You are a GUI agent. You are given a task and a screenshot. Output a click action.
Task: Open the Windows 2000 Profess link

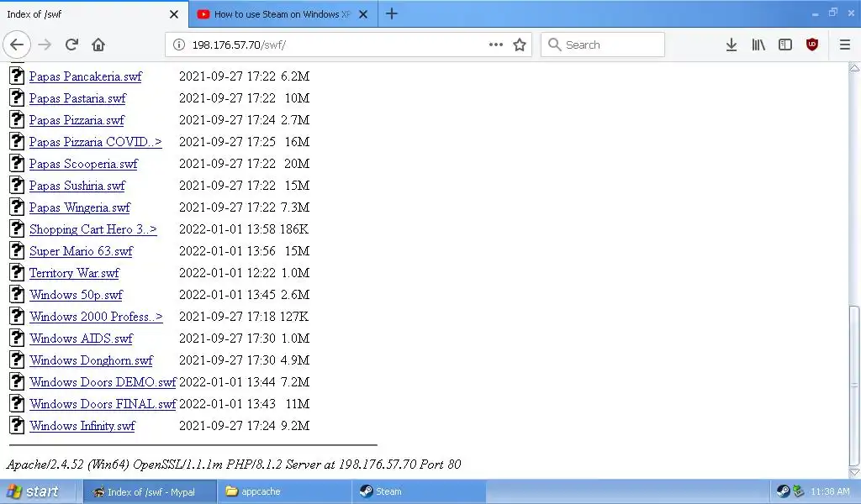[x=96, y=317]
